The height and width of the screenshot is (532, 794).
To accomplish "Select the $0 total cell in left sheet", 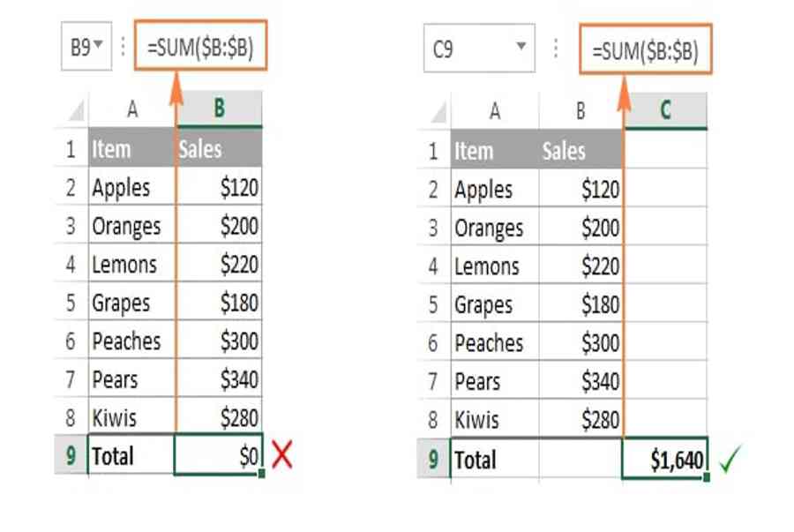I will coord(218,454).
